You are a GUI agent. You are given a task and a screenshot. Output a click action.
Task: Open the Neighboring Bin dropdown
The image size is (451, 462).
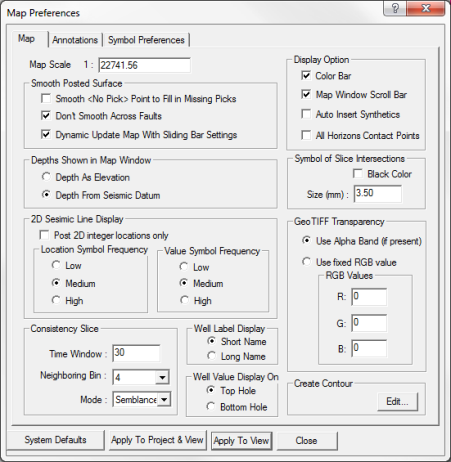point(162,377)
